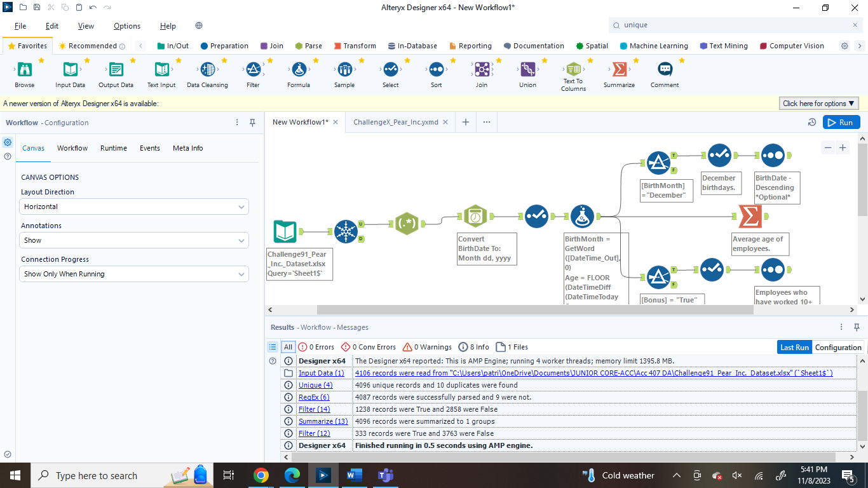Run the workflow
868x488 pixels.
[841, 122]
